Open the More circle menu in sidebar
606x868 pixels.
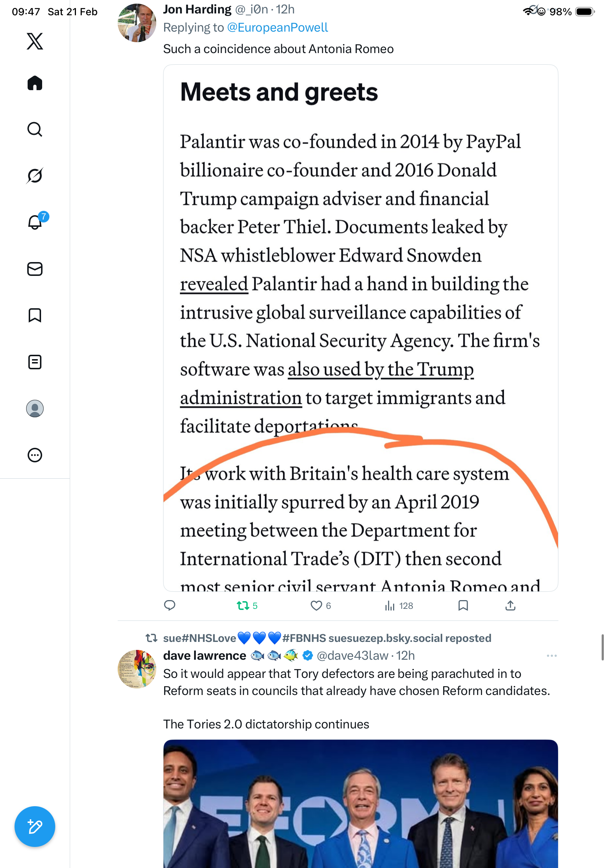pyautogui.click(x=35, y=455)
